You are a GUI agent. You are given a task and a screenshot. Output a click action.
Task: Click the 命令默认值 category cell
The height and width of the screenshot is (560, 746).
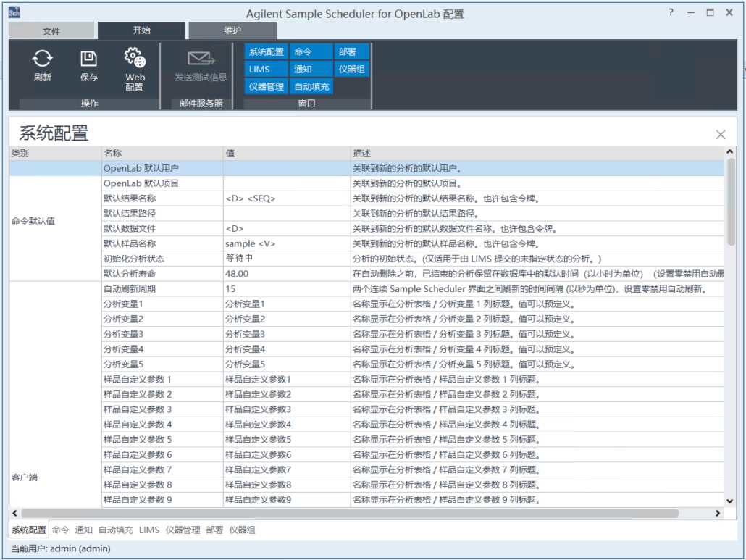(x=55, y=221)
